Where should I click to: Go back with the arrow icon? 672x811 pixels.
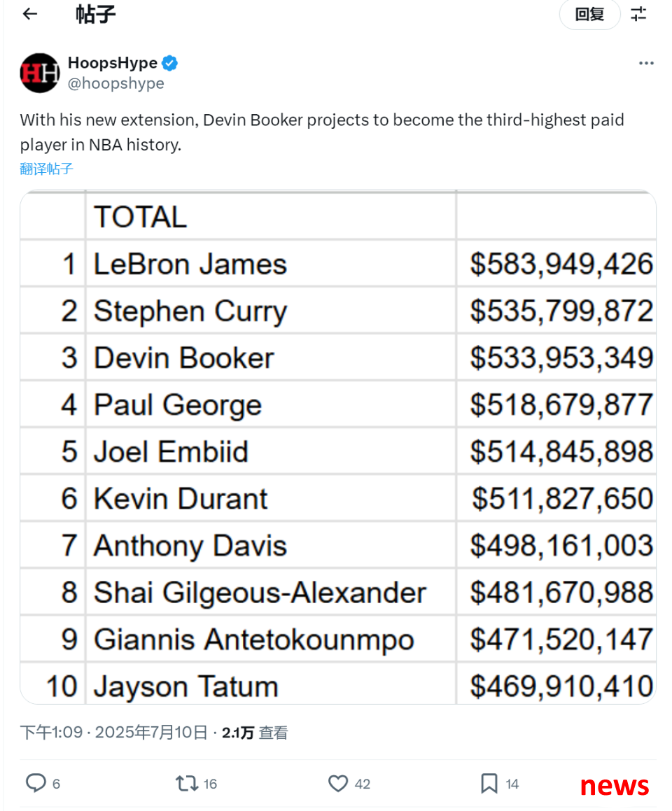[30, 14]
